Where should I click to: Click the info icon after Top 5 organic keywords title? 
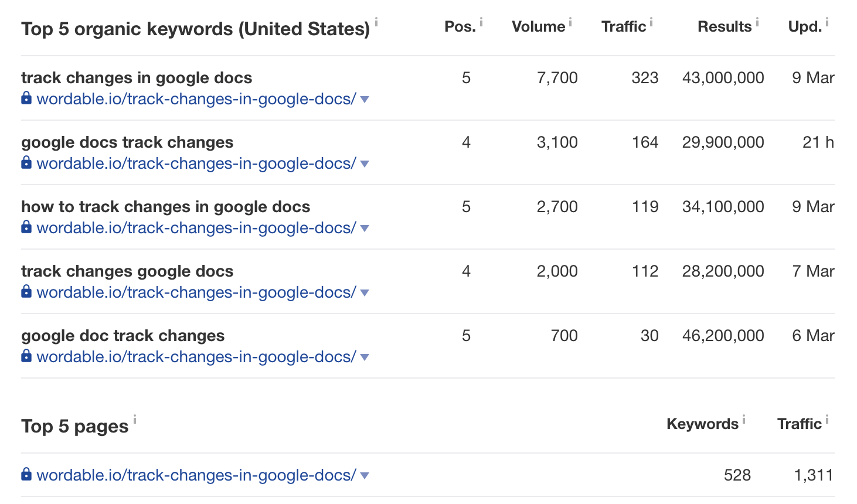coord(376,22)
